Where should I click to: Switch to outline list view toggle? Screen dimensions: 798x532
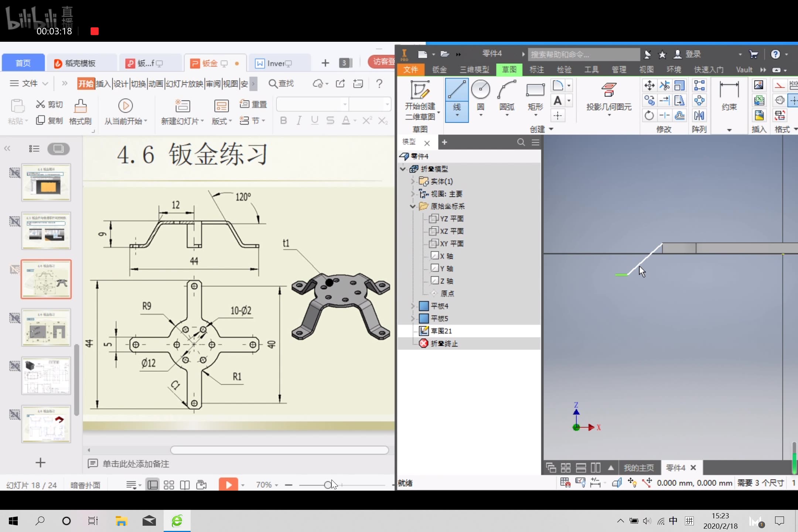pyautogui.click(x=34, y=149)
